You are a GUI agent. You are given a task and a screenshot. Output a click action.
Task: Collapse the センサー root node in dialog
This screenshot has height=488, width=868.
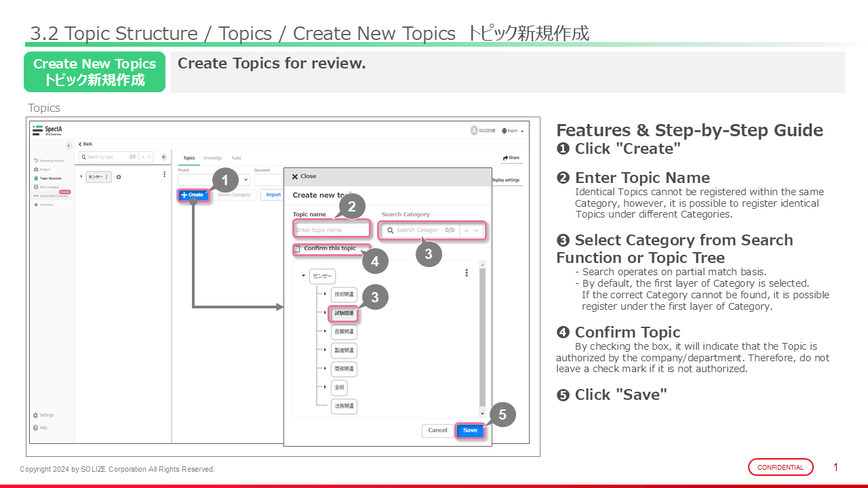click(303, 276)
